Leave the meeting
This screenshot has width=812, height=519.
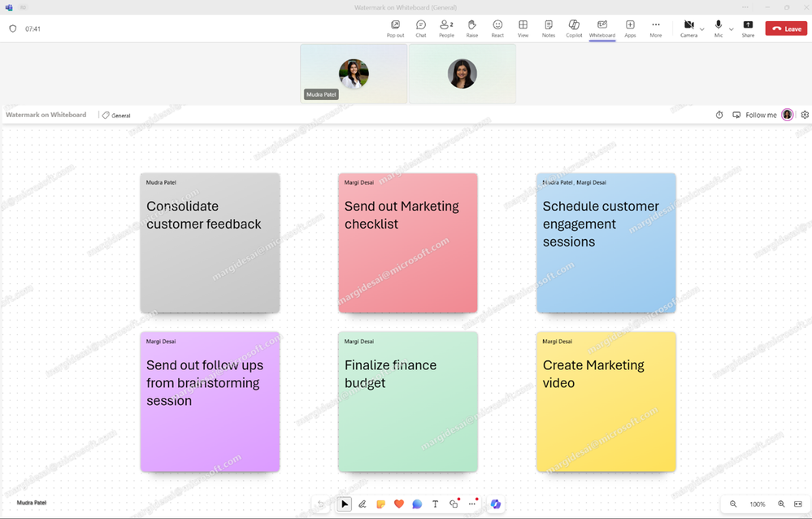tap(786, 28)
